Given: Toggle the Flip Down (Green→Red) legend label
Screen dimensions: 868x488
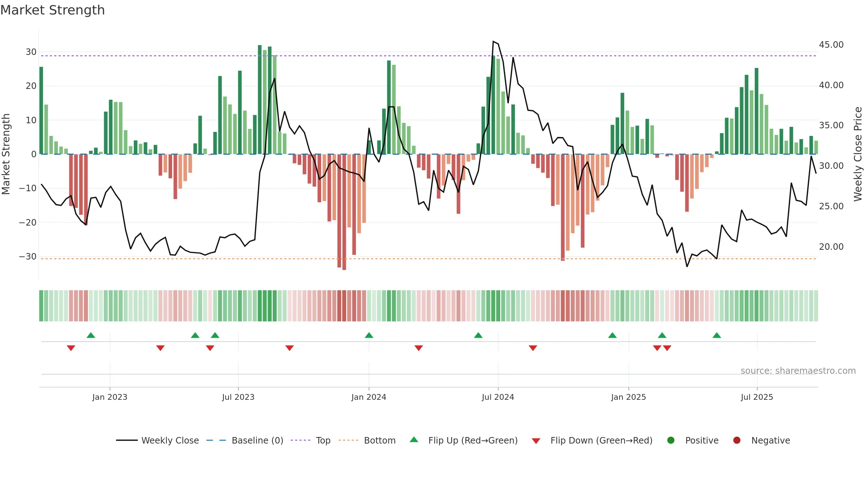Looking at the screenshot, I should point(601,440).
